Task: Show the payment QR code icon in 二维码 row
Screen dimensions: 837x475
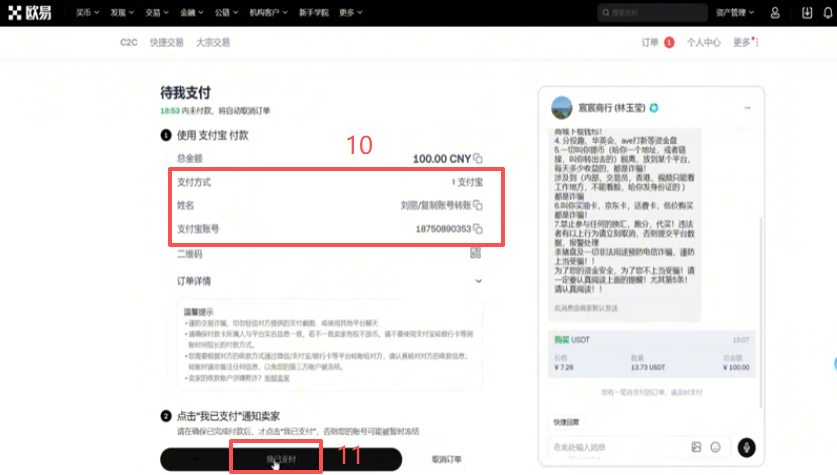Action: click(x=475, y=253)
